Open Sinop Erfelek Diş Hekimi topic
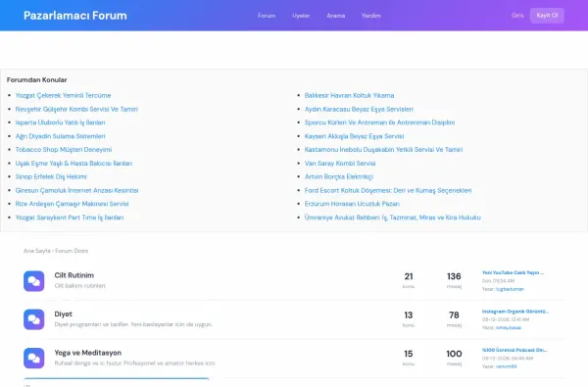Screen dimensions: 588x387 [x=51, y=176]
